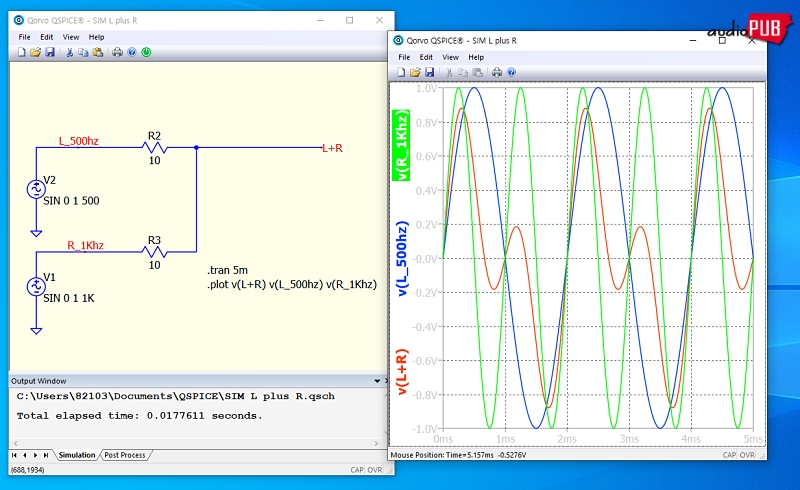Click Paste icon in schematic toolbar
This screenshot has height=490, width=800.
[x=98, y=52]
